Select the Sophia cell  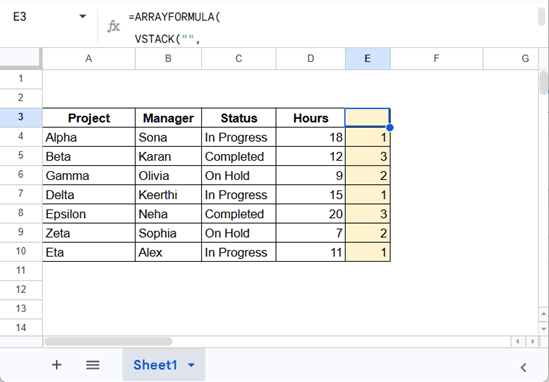click(168, 233)
